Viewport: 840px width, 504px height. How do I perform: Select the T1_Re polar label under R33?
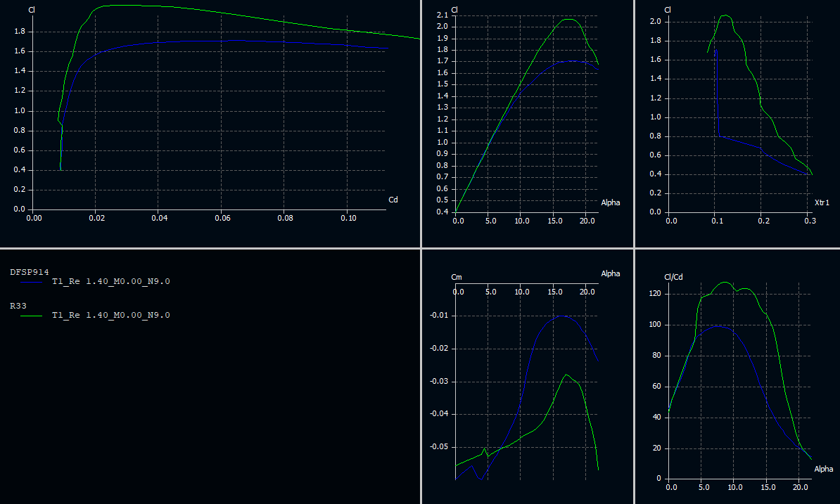110,316
